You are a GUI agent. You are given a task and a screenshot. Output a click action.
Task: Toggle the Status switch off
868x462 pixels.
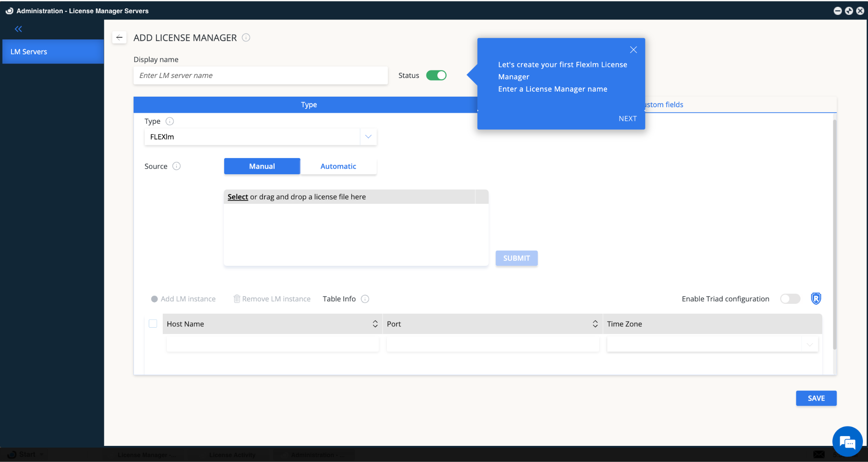click(436, 75)
